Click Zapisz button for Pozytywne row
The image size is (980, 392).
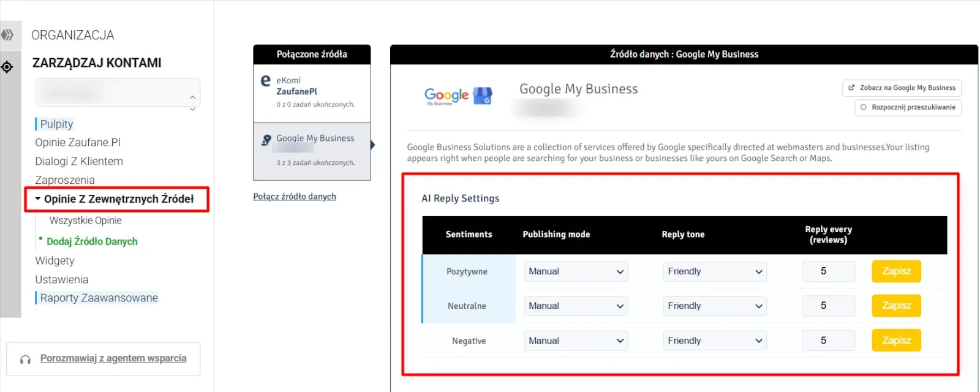pyautogui.click(x=896, y=271)
